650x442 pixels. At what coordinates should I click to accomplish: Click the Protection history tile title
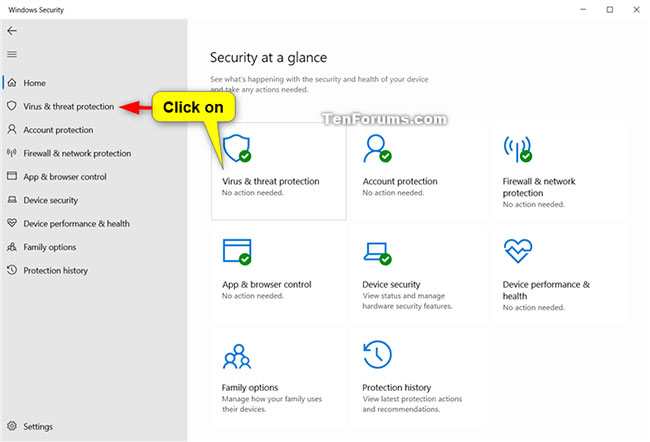[397, 387]
